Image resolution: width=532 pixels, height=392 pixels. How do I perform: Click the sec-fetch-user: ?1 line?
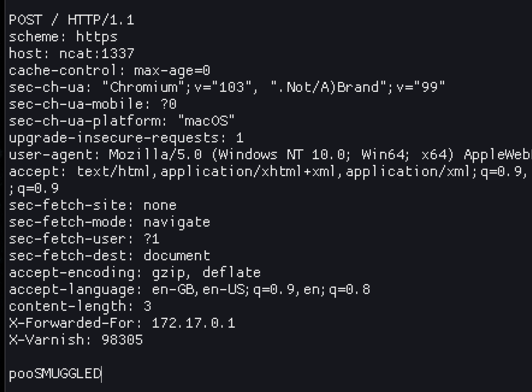84,239
